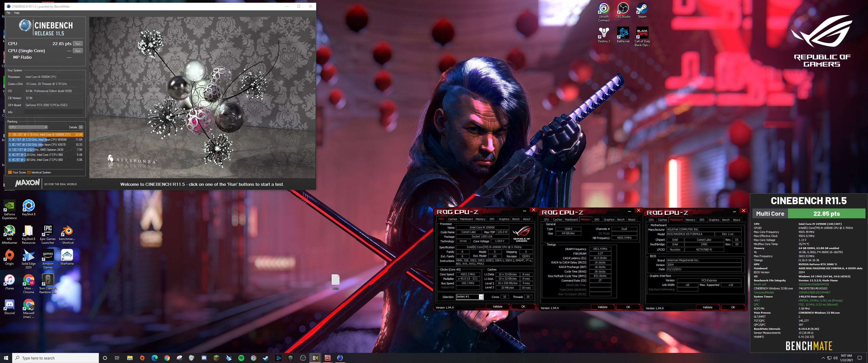This screenshot has height=363, width=868.
Task: Open Destiny 2 desktop shortcut
Action: tap(604, 35)
